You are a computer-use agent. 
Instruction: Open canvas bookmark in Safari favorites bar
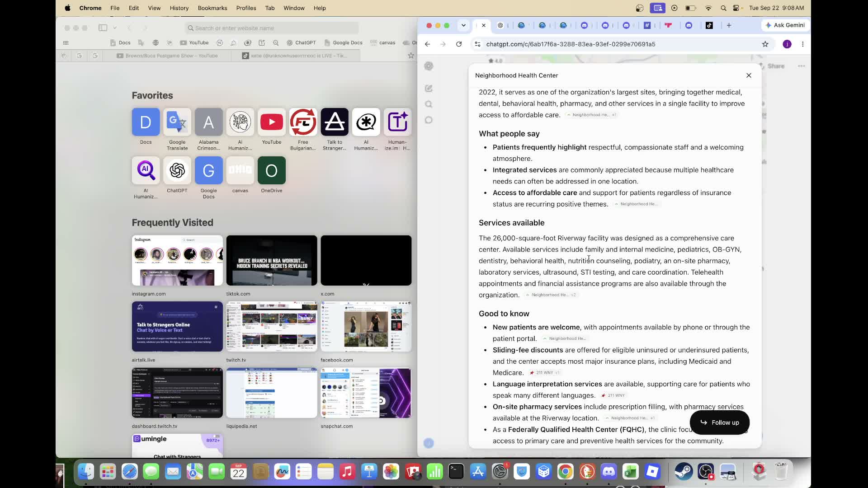(382, 42)
